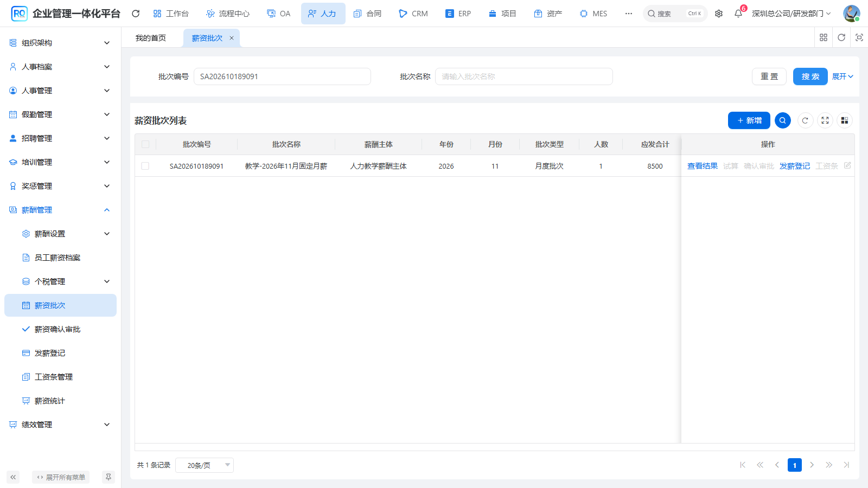Screen dimensions: 868x488
Task: Click 展开 to expand search filters
Action: (843, 76)
